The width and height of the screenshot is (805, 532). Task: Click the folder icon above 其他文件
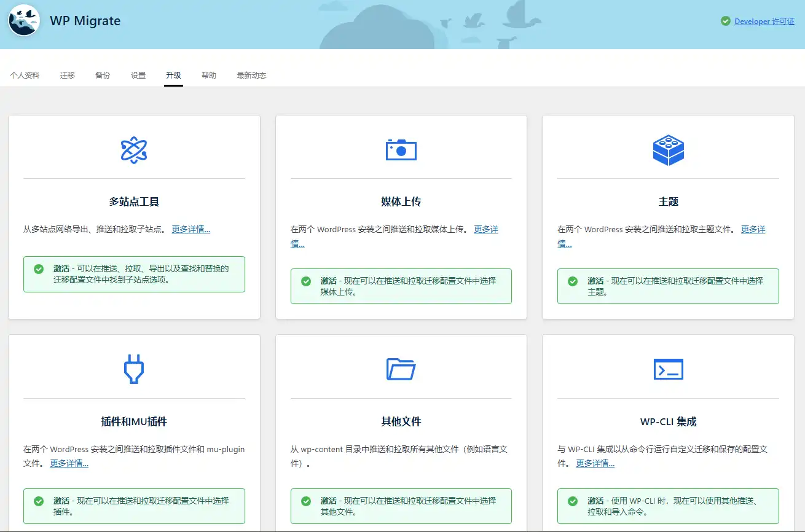[x=401, y=369]
